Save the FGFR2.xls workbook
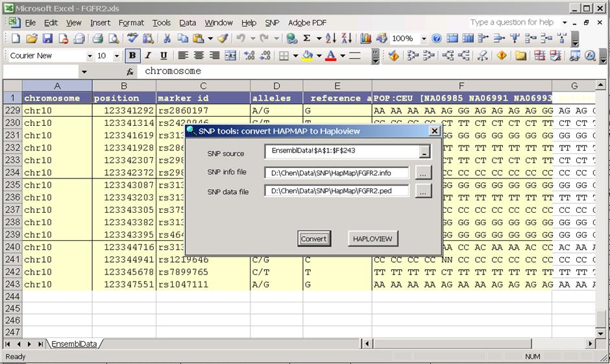 click(47, 38)
